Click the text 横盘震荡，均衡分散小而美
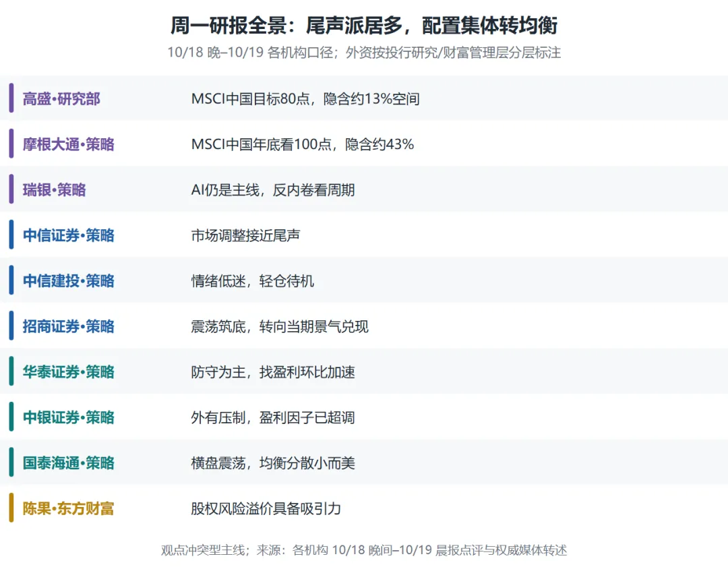Screen dimensions: 728x569 tap(273, 463)
